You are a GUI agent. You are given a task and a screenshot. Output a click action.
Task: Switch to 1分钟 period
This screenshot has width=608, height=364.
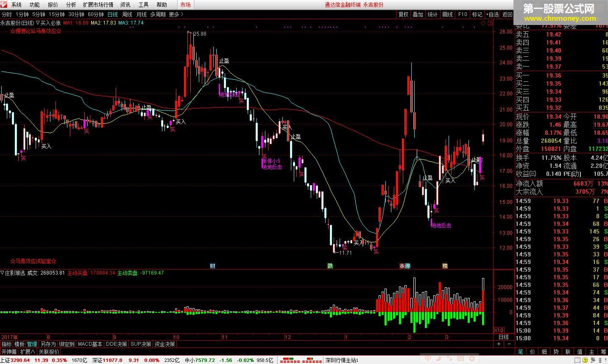22,14
